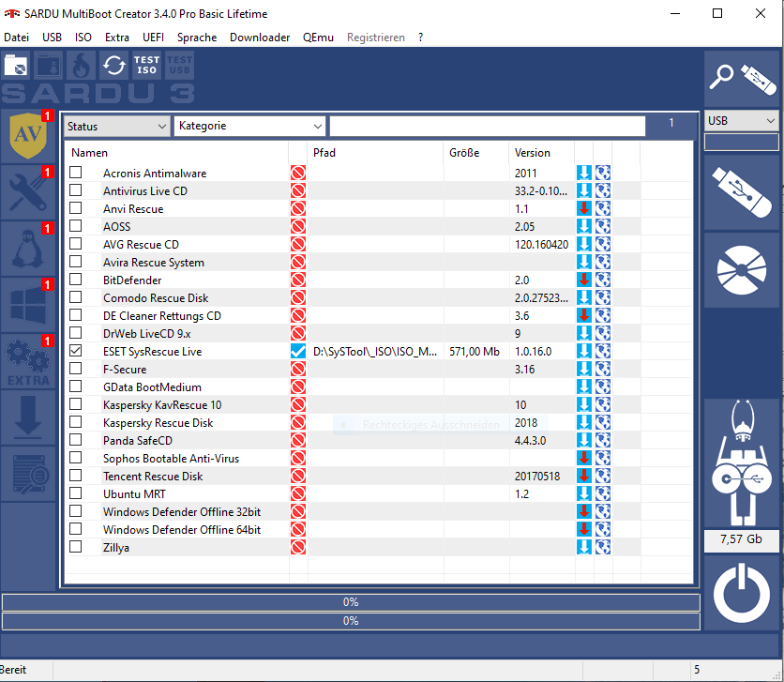Open the Downloader menu

coord(260,38)
